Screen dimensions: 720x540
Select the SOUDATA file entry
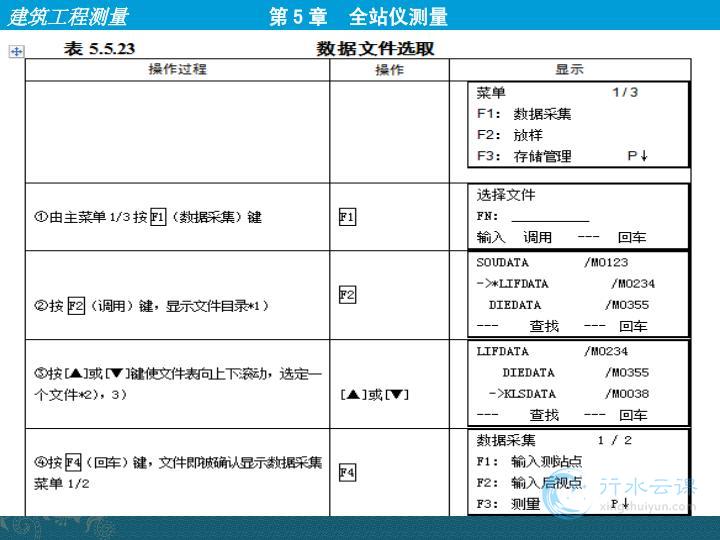[x=502, y=263]
